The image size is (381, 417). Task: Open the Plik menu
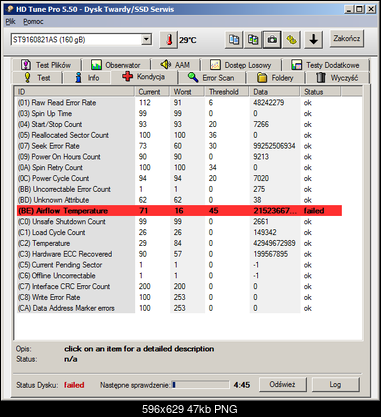[x=10, y=22]
